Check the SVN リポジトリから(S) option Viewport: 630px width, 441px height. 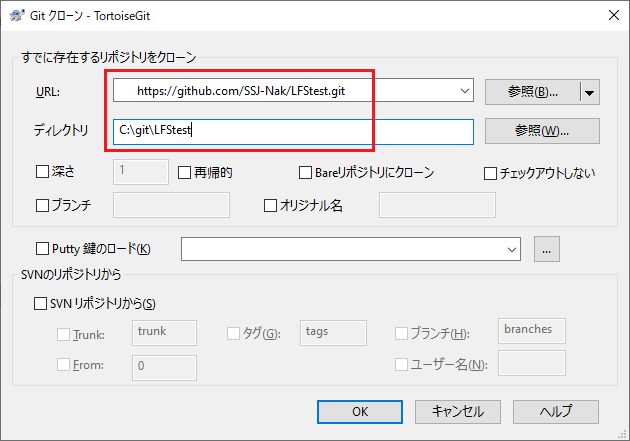(40, 303)
